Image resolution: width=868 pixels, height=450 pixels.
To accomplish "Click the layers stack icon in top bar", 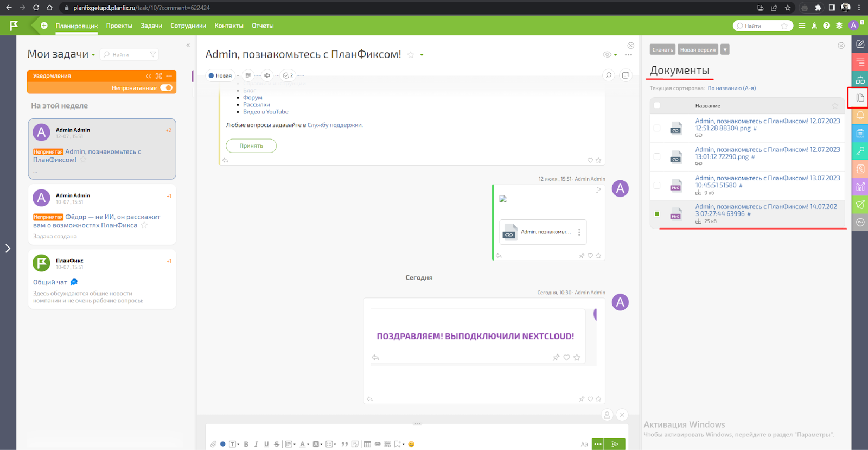I will (839, 26).
